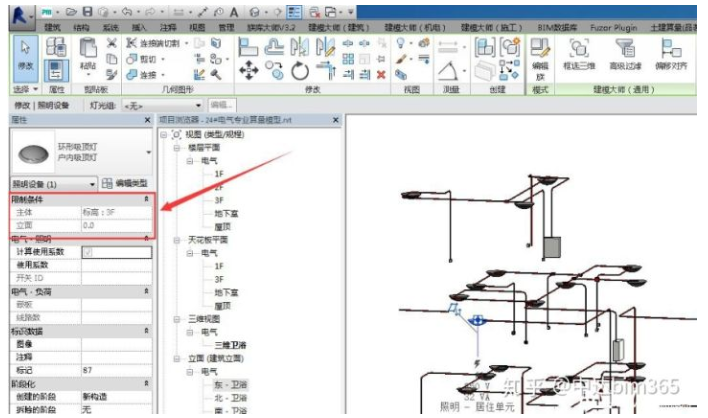Open the 建筑 ribbon tab
The width and height of the screenshot is (708, 418).
[52, 28]
